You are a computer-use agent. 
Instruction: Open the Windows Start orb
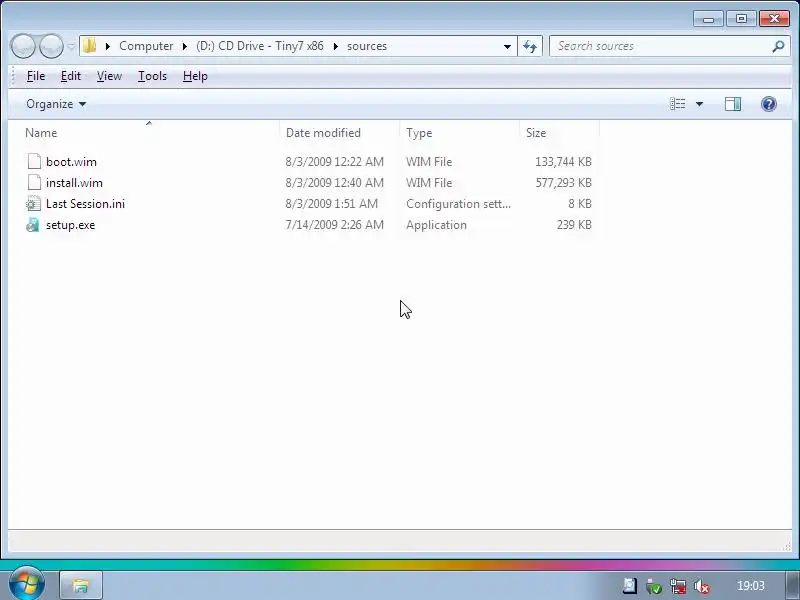point(27,584)
